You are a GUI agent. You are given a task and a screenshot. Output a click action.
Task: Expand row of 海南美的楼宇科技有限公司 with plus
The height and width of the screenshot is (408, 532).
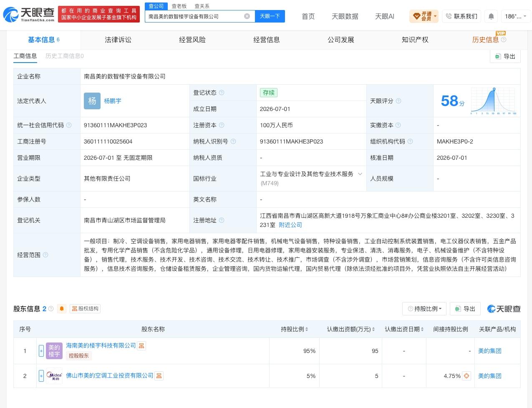click(41, 351)
